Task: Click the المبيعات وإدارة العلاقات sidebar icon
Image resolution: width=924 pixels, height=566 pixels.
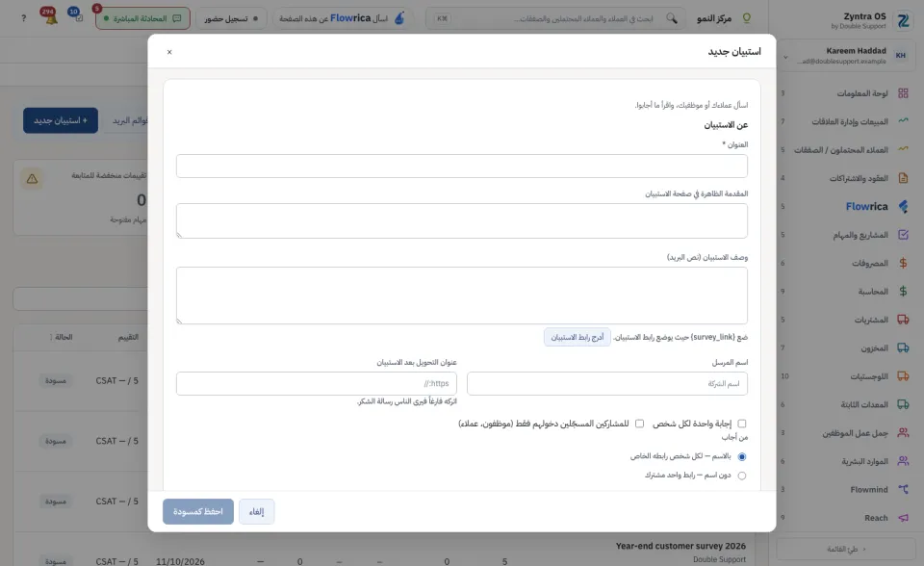Action: (903, 121)
